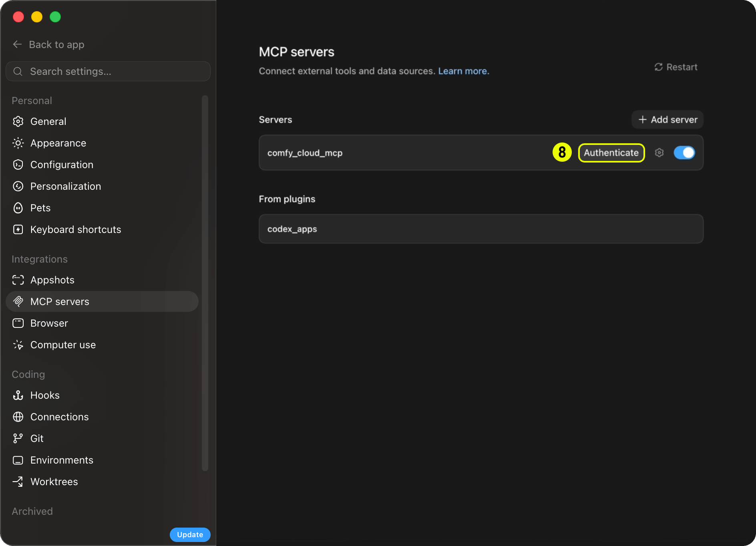Image resolution: width=756 pixels, height=546 pixels.
Task: Click the Configuration shield icon
Action: coord(18,165)
